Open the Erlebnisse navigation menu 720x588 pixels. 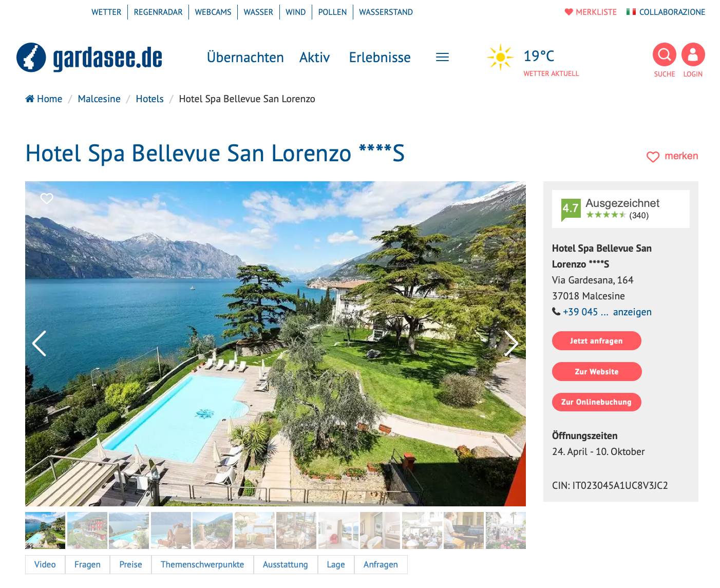tap(380, 58)
